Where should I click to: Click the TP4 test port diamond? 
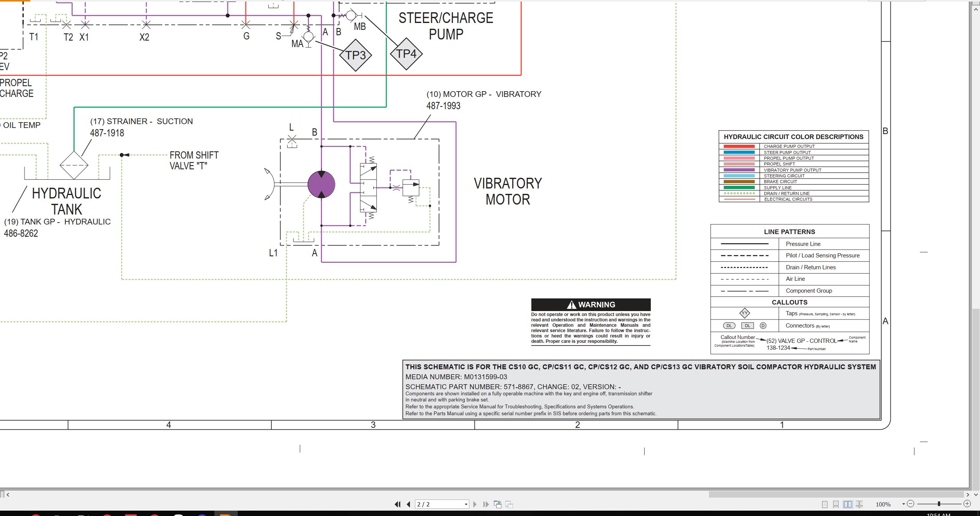(x=406, y=54)
